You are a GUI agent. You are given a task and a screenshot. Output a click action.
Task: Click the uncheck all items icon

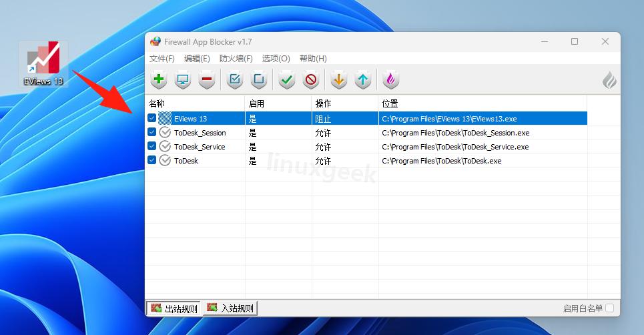coord(259,79)
